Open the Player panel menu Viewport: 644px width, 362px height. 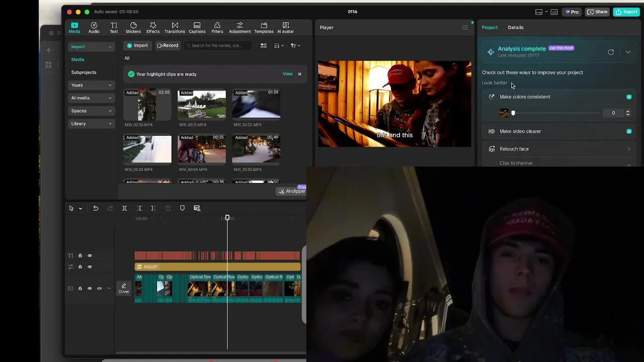pos(465,28)
